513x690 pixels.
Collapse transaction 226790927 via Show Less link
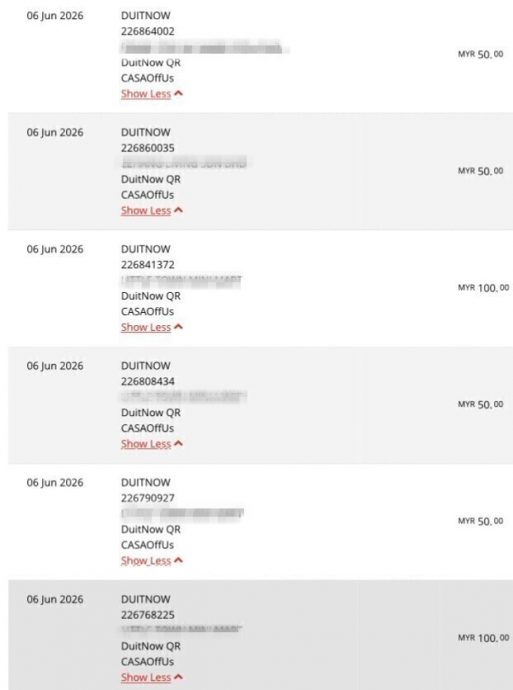(x=146, y=561)
